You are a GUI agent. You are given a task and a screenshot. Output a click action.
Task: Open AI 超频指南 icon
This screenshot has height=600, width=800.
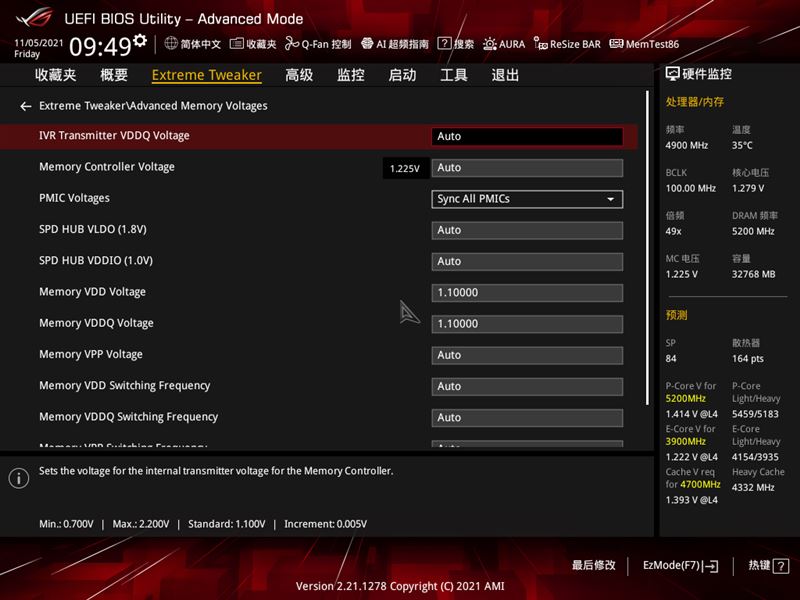(x=367, y=43)
